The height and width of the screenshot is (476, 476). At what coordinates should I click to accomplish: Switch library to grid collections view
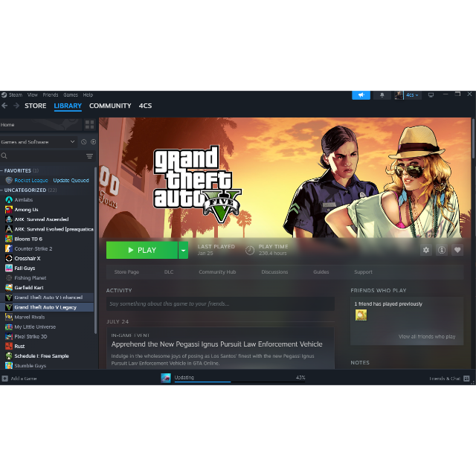[89, 124]
